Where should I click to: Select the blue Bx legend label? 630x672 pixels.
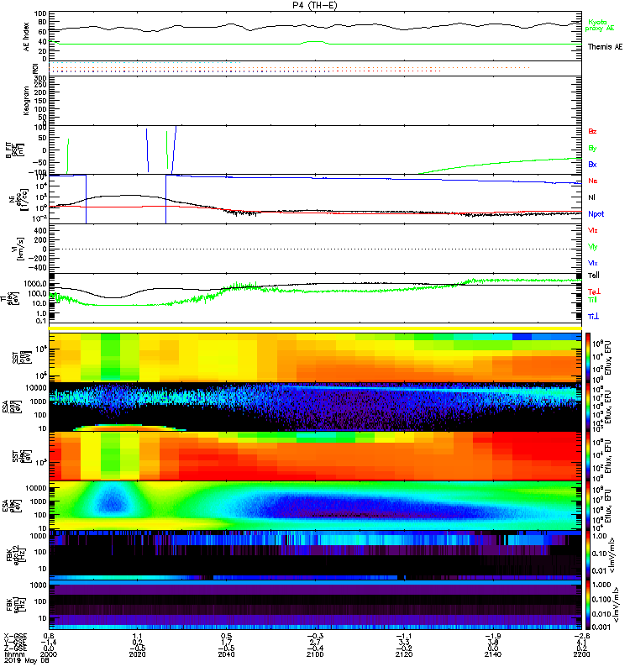click(592, 164)
